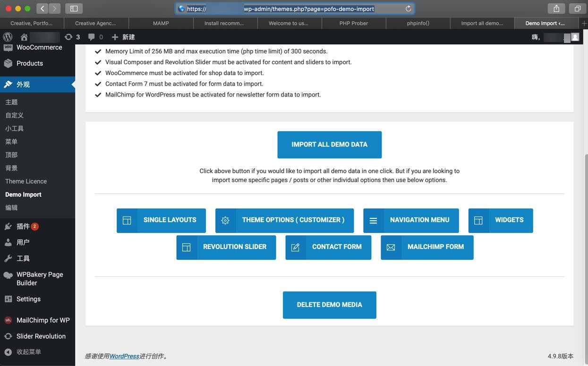Click the Products box icon
Screen dimensions: 588x366
click(x=8, y=63)
